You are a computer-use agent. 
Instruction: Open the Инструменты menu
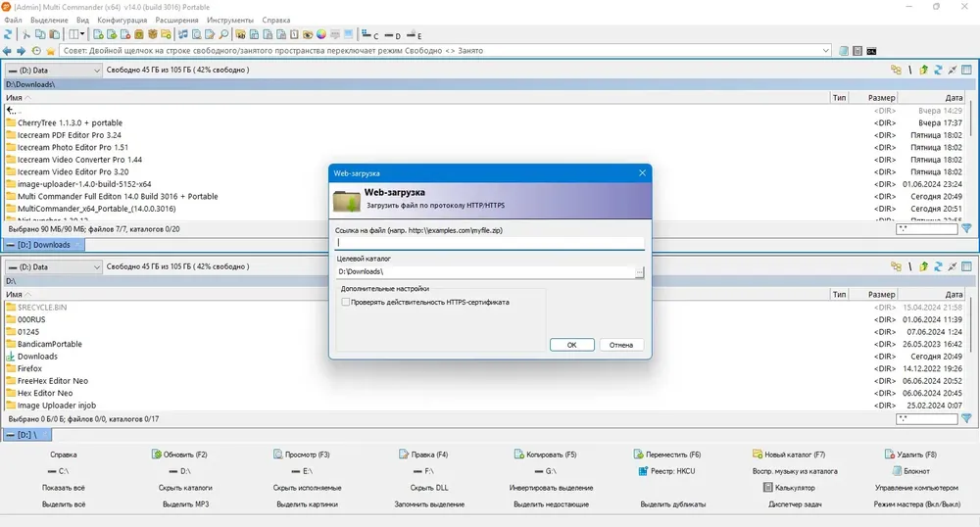pyautogui.click(x=230, y=20)
